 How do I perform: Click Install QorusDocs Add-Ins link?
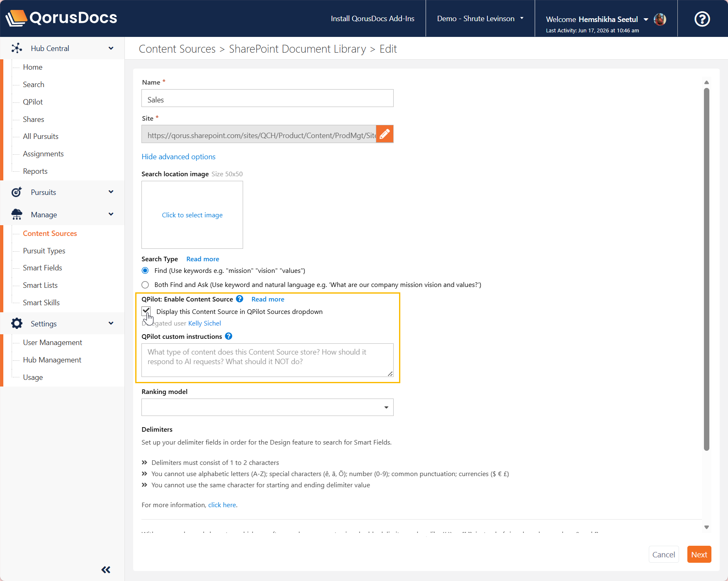click(x=373, y=19)
